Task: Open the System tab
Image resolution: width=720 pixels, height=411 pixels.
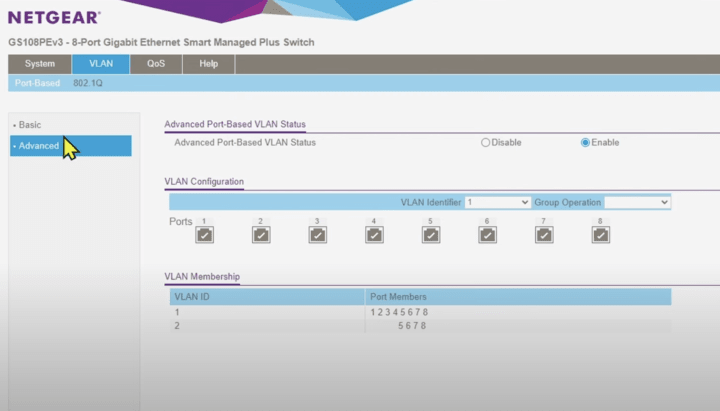Action: 40,64
